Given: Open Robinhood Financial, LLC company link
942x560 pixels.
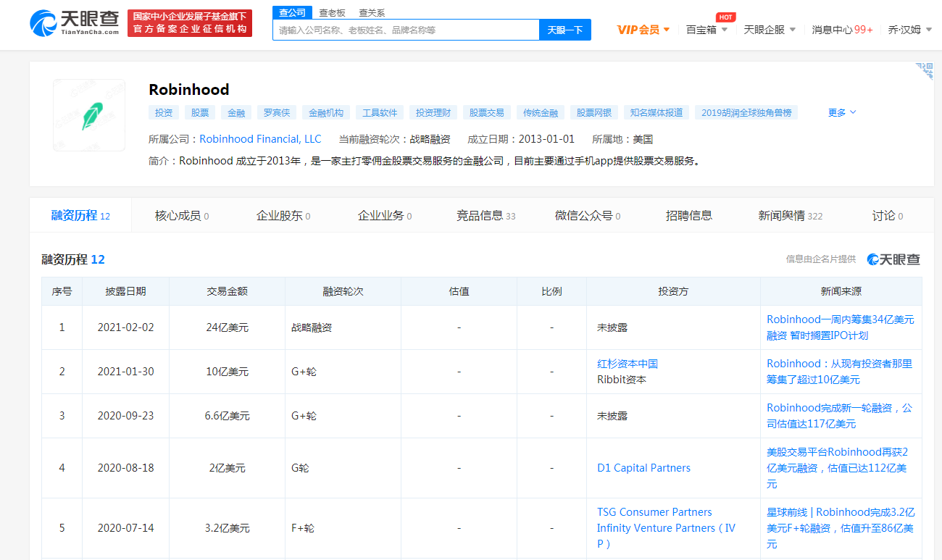Looking at the screenshot, I should coord(260,139).
